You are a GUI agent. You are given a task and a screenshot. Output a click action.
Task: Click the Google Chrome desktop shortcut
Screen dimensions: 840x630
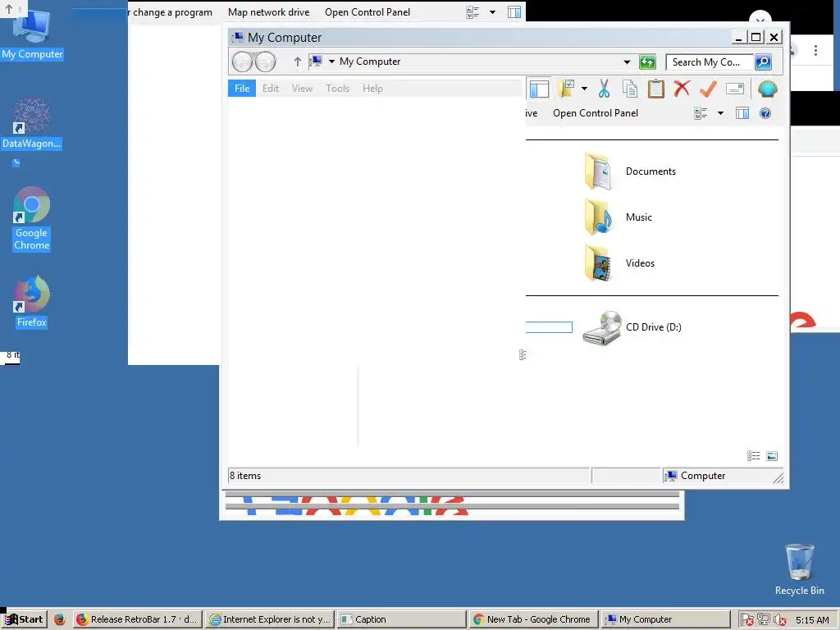click(32, 218)
